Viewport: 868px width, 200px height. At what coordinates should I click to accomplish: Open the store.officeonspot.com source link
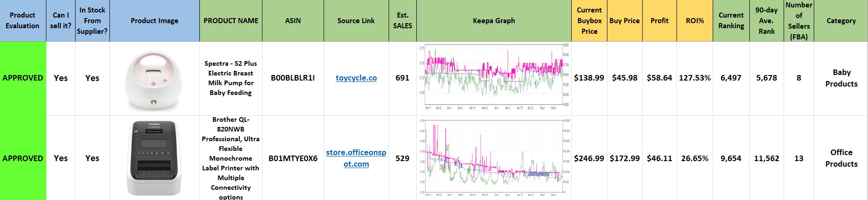click(x=356, y=158)
